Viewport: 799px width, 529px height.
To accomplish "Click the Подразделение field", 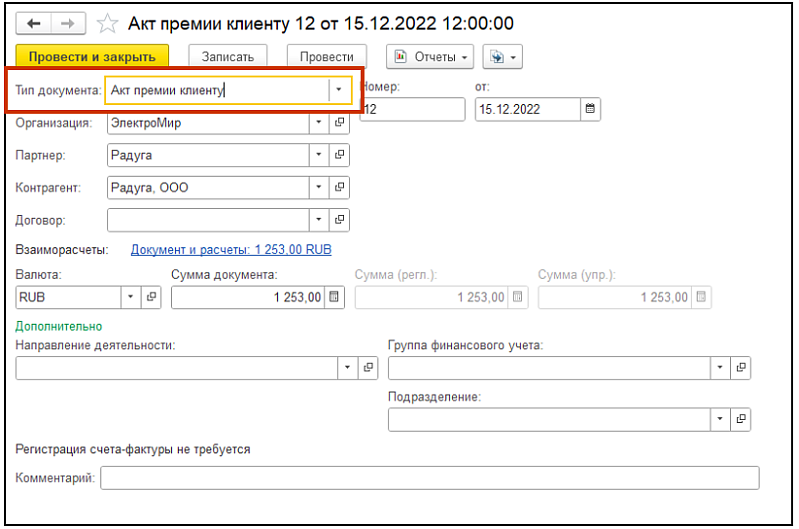I will pos(549,419).
